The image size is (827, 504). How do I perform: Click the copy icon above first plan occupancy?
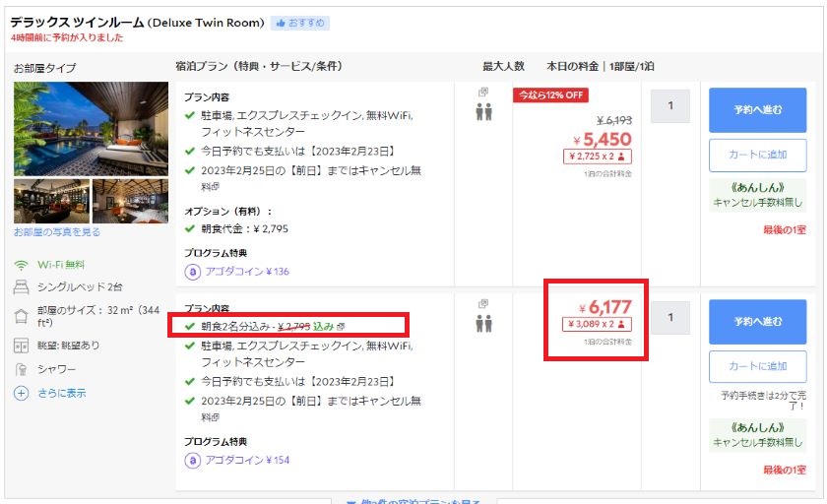pos(482,93)
